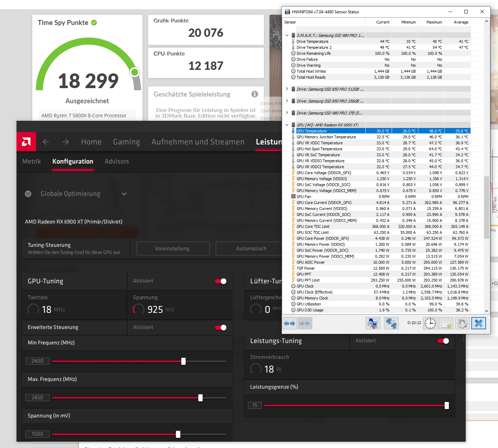Toggle Erweiterte Steuerung Aktiviert switch
498x448 pixels.
coord(221,328)
